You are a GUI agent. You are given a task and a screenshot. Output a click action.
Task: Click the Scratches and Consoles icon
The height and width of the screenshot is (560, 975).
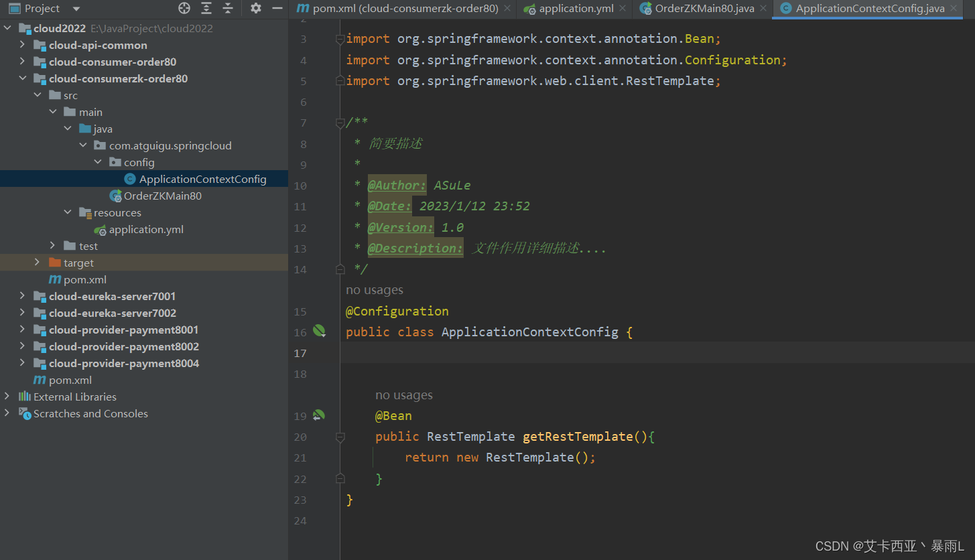[25, 413]
